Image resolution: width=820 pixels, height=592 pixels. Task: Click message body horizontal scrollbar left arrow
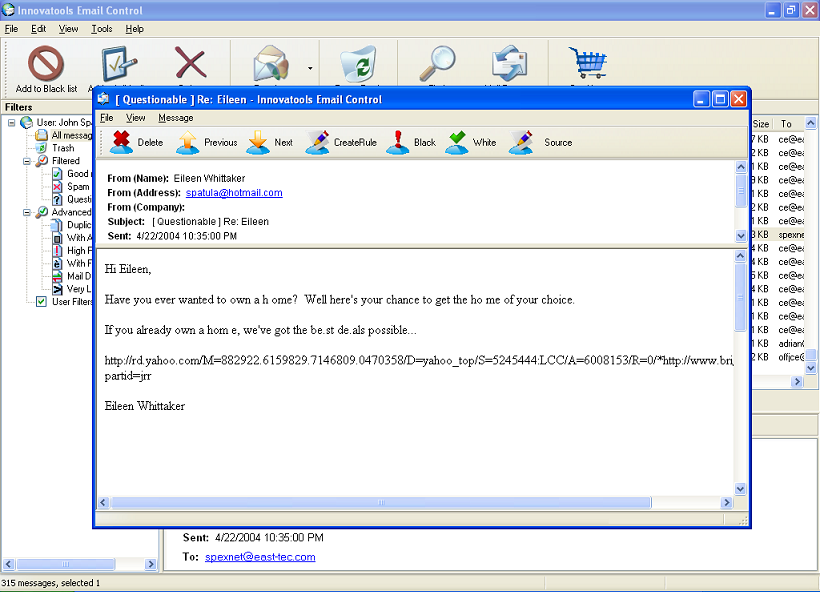[103, 503]
